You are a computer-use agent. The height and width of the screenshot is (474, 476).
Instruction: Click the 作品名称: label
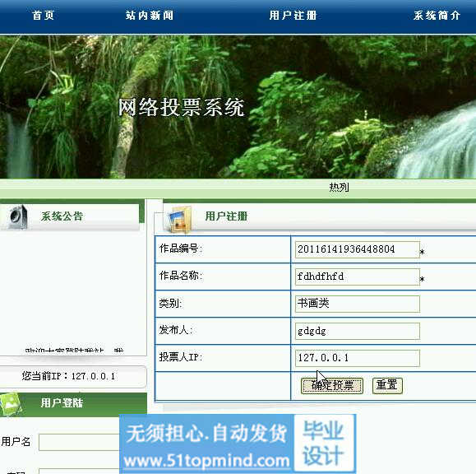click(181, 276)
